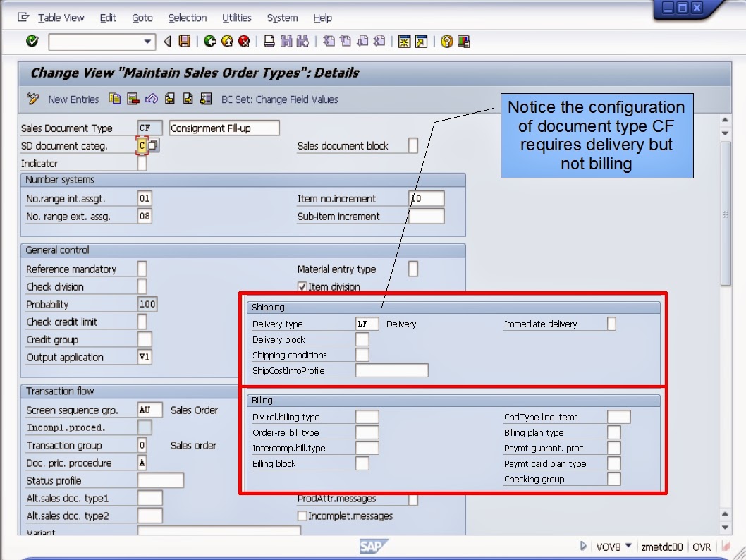Image resolution: width=746 pixels, height=560 pixels.
Task: Open the Goto menu
Action: pyautogui.click(x=142, y=18)
